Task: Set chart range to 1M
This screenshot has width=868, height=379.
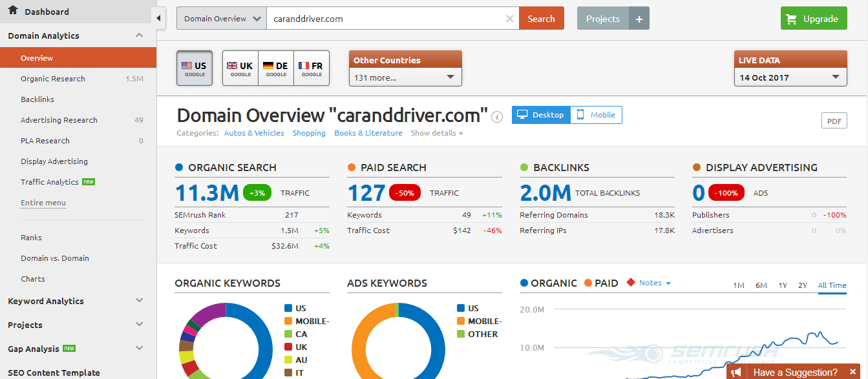Action: coord(739,285)
